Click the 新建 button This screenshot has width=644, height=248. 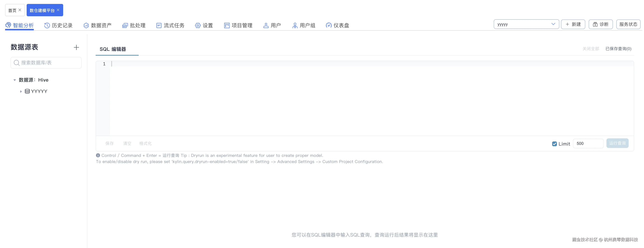(573, 24)
